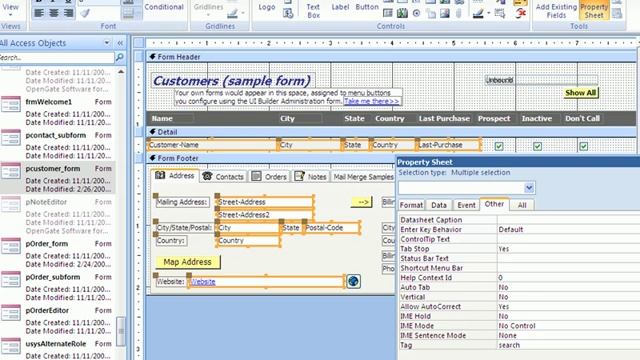Center align text in Font group

(53, 13)
